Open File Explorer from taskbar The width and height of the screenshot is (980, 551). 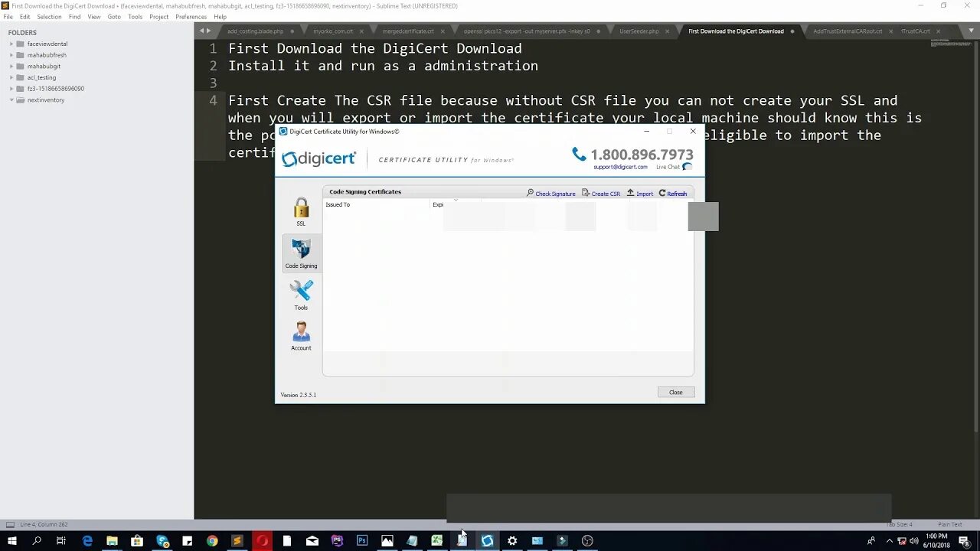pyautogui.click(x=112, y=540)
